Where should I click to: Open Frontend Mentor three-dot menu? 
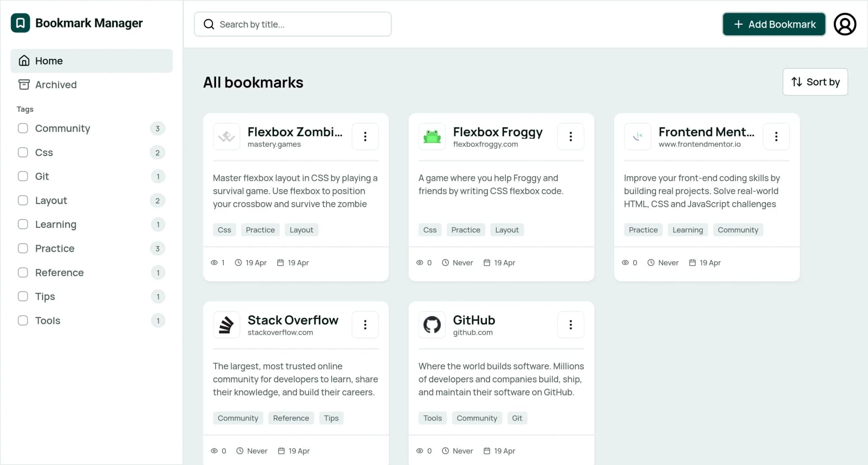[776, 137]
